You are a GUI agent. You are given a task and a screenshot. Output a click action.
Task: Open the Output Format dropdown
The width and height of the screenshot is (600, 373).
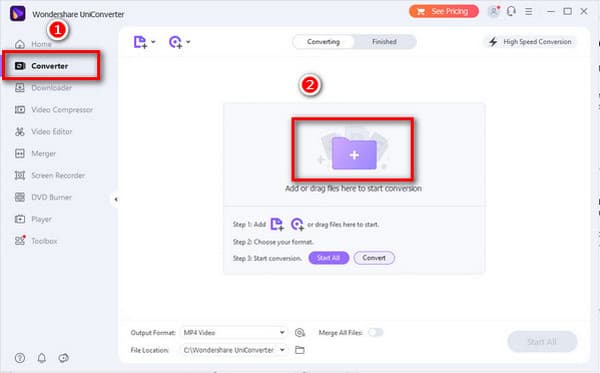pyautogui.click(x=234, y=332)
